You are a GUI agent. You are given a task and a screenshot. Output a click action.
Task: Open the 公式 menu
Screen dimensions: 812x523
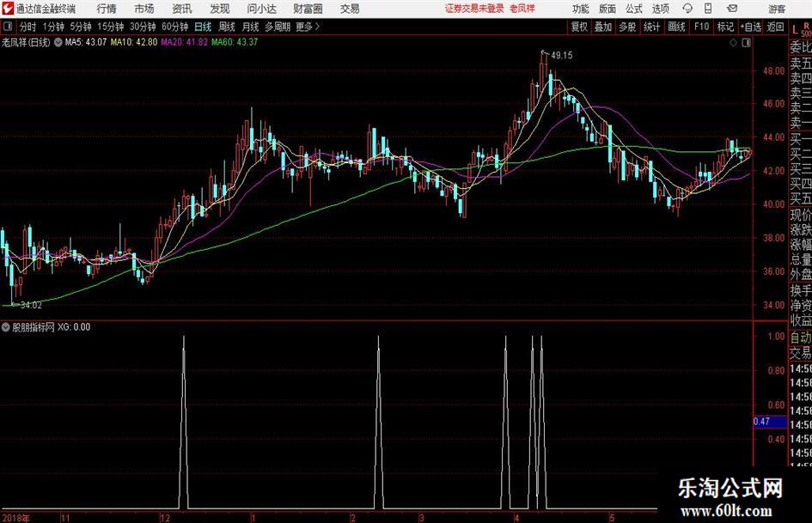tap(633, 9)
